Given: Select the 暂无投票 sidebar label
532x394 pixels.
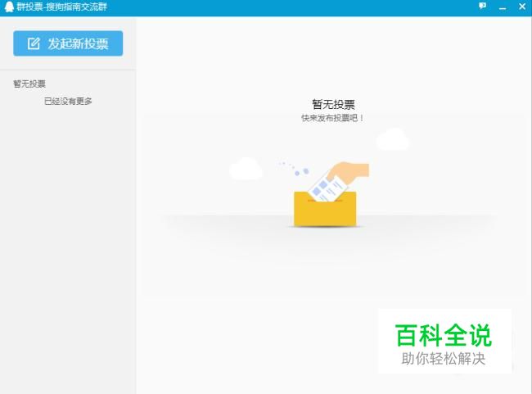Looking at the screenshot, I should (29, 84).
